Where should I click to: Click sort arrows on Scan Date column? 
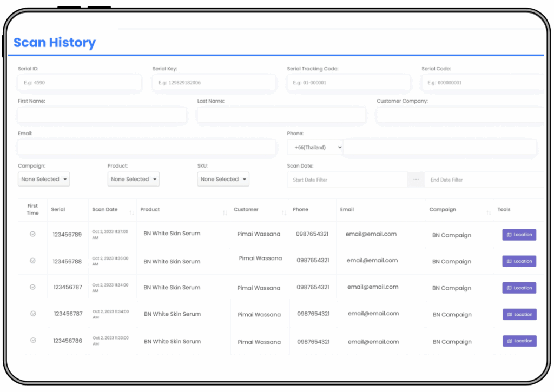point(131,213)
